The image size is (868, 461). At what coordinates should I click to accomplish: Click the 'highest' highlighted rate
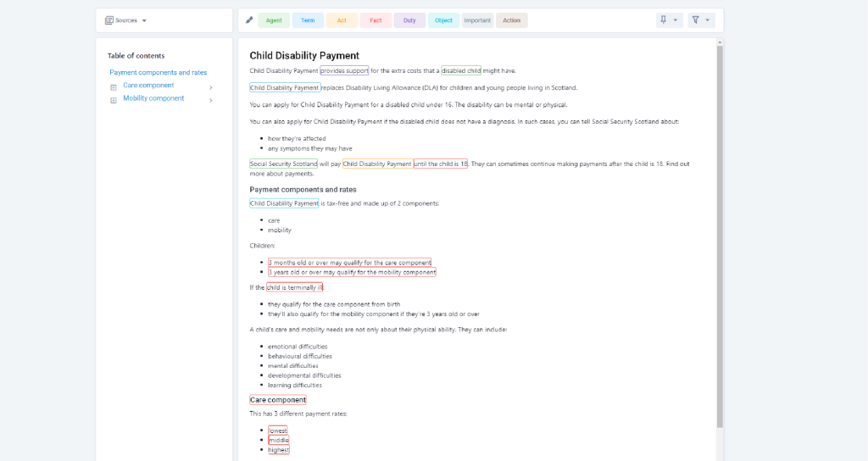tap(278, 450)
